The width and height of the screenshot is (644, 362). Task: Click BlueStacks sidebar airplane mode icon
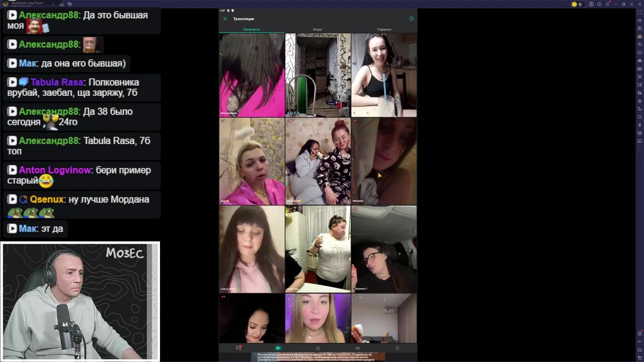pos(639,101)
